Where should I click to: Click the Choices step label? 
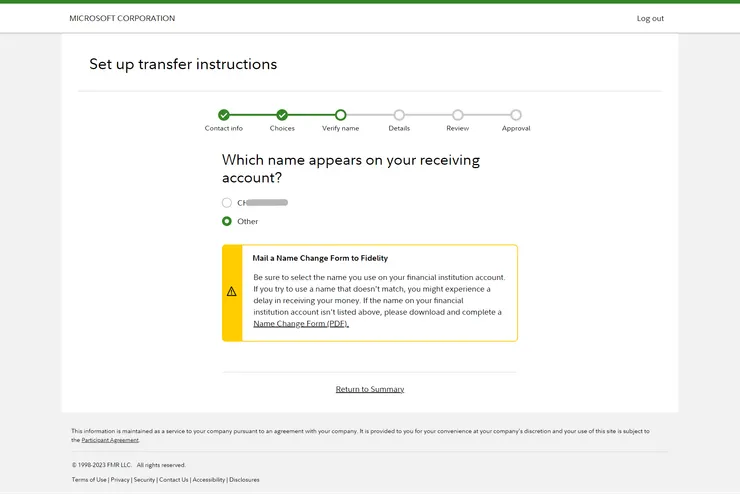click(x=282, y=128)
